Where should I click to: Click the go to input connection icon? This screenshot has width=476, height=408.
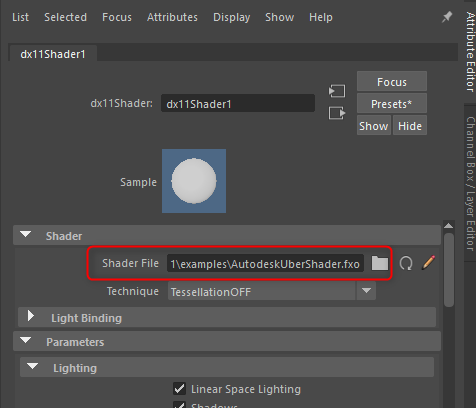pyautogui.click(x=337, y=91)
